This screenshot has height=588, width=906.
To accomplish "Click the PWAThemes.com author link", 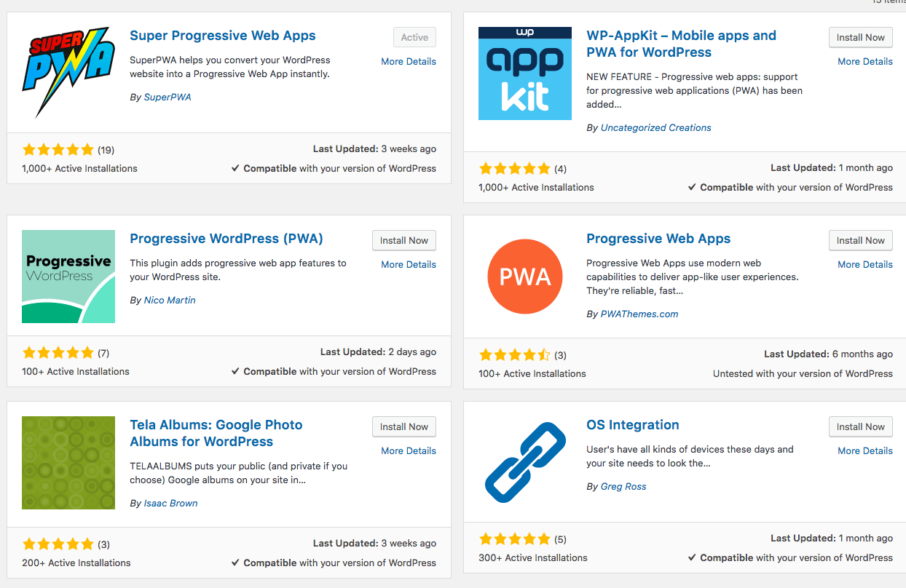I will point(639,314).
